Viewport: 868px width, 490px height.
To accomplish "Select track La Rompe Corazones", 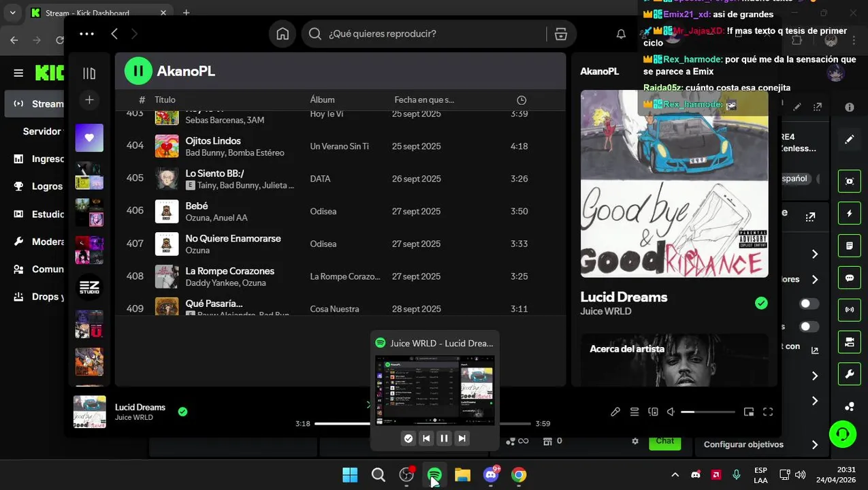I will pos(340,276).
